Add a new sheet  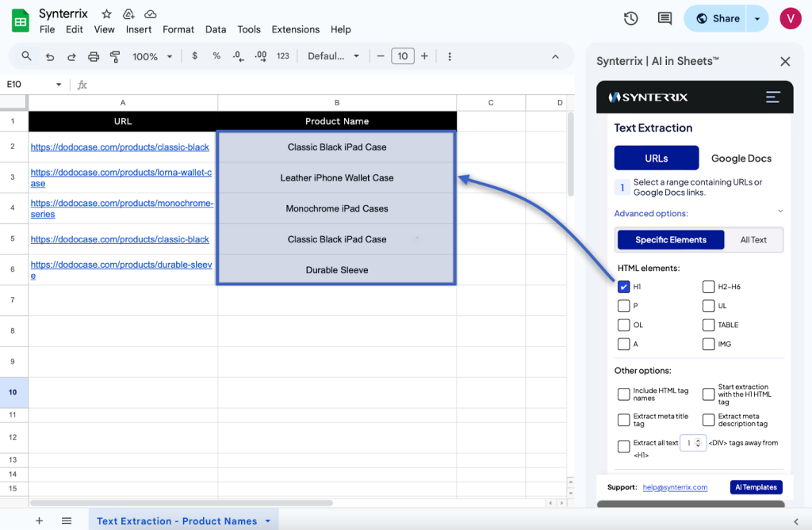39,520
